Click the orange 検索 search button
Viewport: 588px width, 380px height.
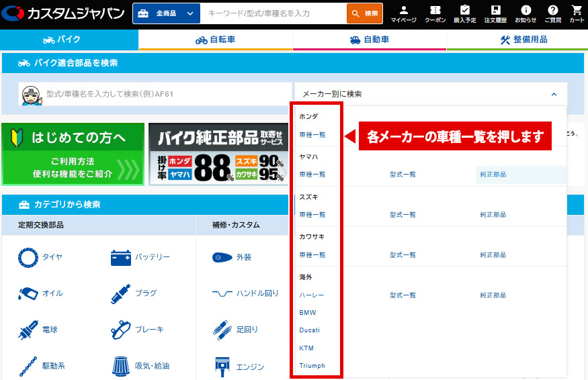click(x=364, y=13)
